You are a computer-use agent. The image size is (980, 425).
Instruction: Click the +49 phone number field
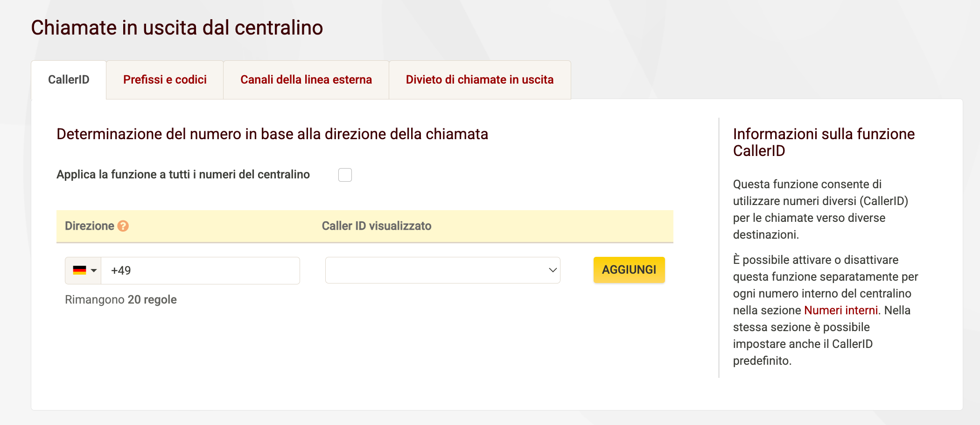click(200, 270)
